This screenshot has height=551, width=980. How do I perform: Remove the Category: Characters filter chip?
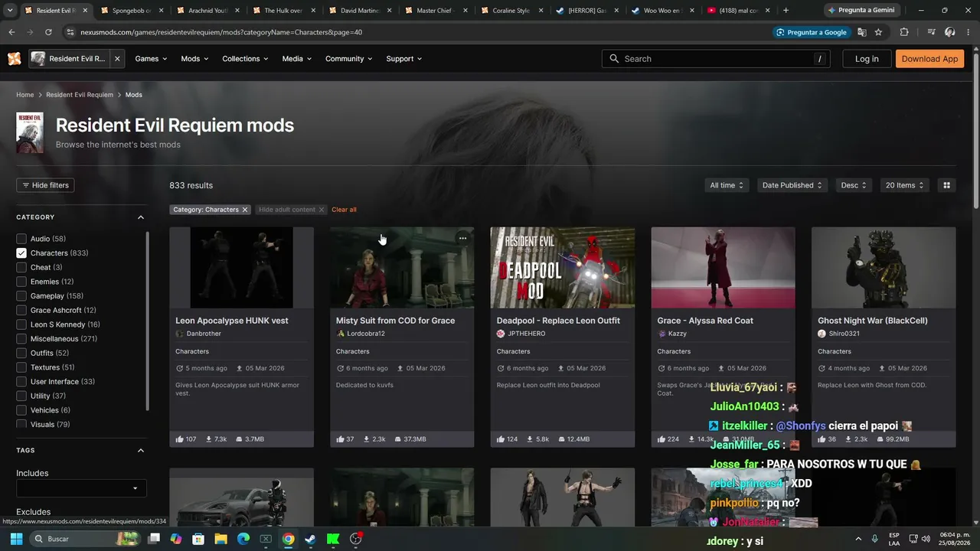tap(245, 210)
